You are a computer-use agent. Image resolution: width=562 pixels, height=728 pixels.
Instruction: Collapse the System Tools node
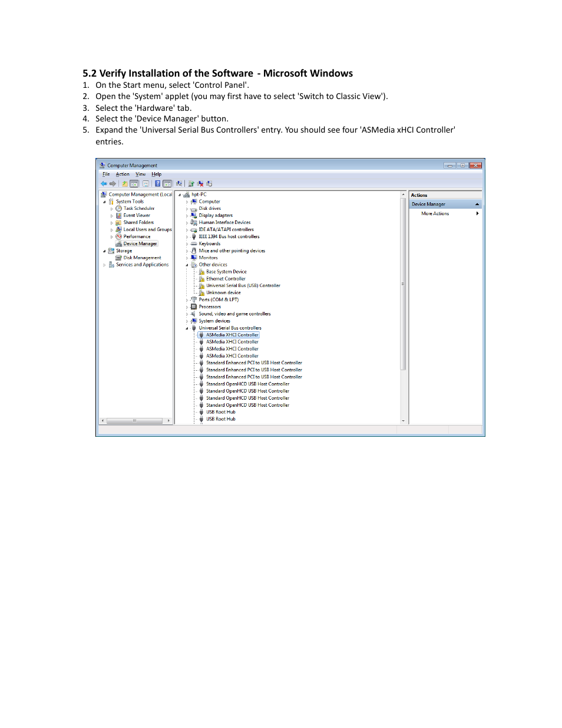coord(104,202)
